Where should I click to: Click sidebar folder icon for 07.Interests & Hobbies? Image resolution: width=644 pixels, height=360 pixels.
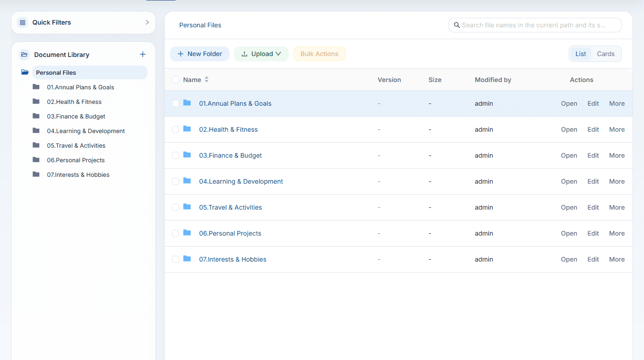click(36, 174)
